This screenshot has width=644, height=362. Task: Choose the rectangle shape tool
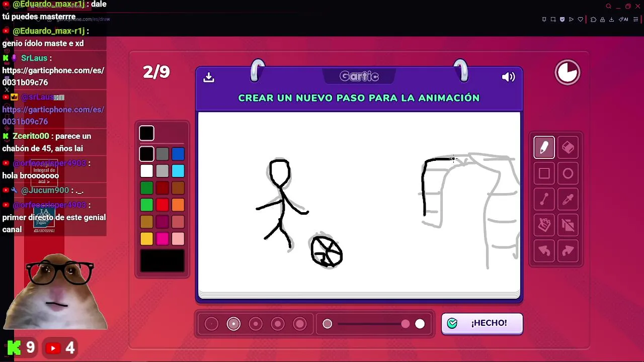[544, 174]
